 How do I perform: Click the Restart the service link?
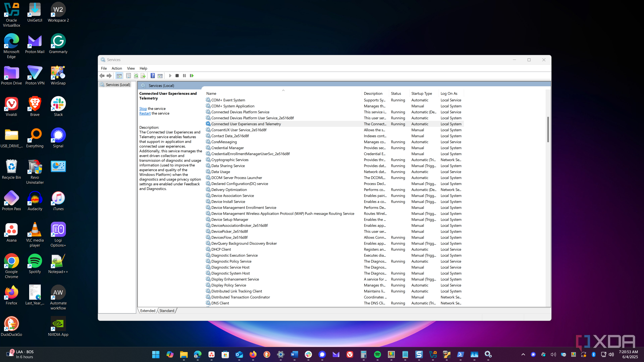[145, 113]
